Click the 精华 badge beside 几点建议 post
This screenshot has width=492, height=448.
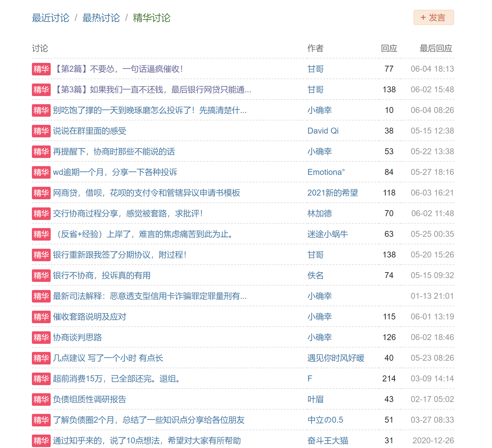[x=41, y=358]
